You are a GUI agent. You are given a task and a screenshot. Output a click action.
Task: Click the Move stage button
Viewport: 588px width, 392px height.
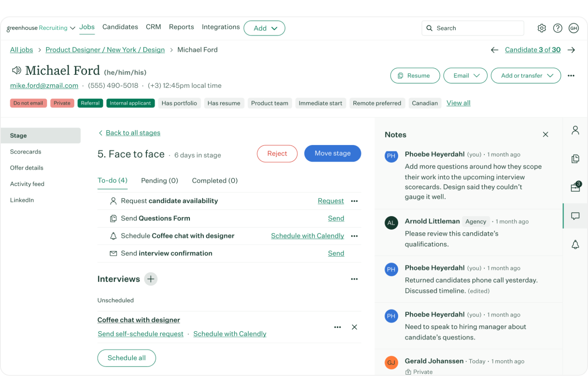coord(333,153)
